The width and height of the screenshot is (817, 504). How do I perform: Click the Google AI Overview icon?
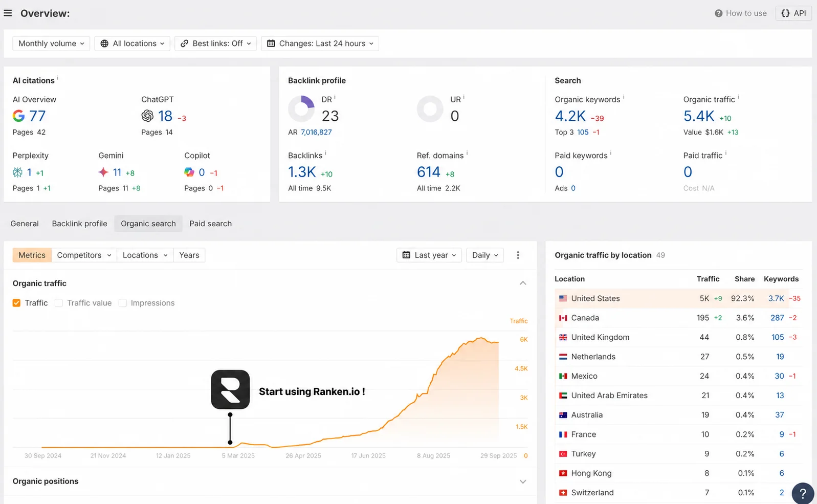pos(18,116)
